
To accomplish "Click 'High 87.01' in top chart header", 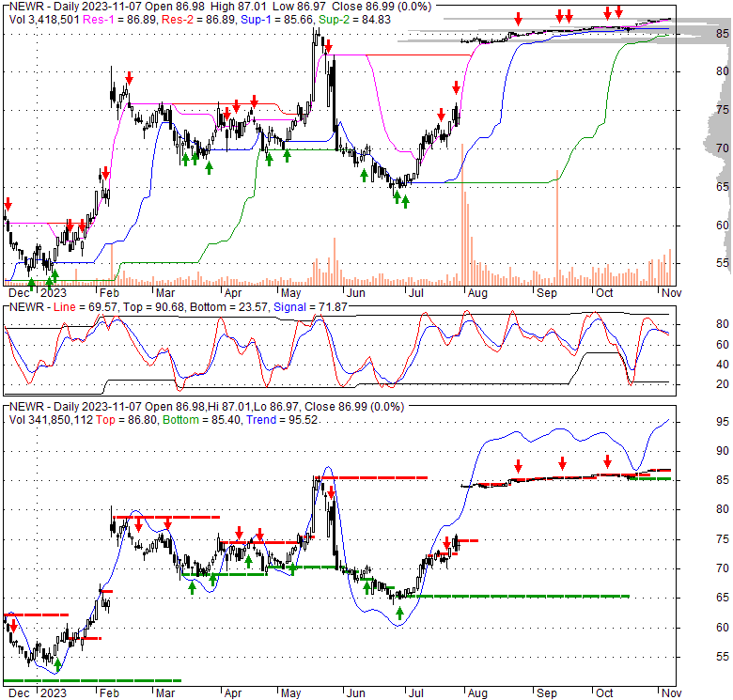I will [x=238, y=7].
